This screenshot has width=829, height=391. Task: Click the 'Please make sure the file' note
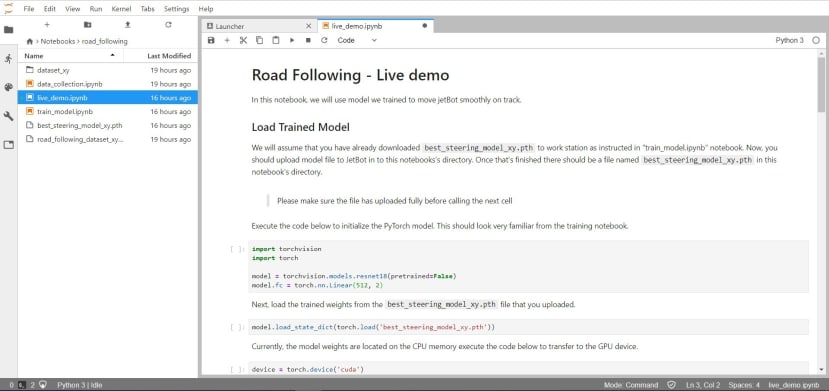click(x=394, y=201)
